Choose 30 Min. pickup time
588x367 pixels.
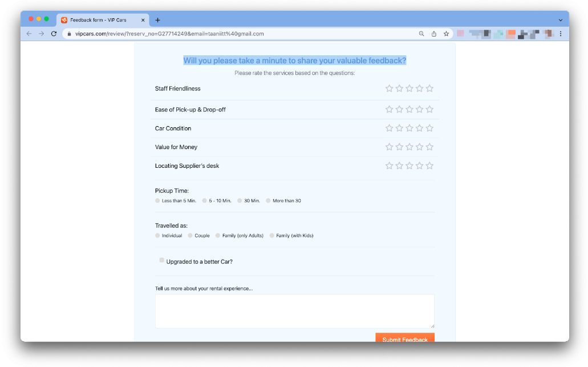coord(240,201)
